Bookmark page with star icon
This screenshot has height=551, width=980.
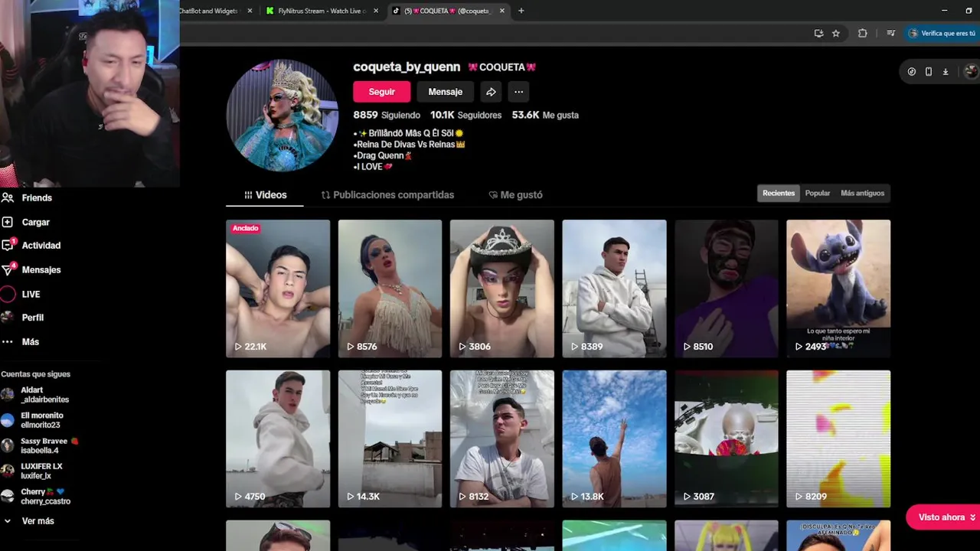click(x=836, y=34)
